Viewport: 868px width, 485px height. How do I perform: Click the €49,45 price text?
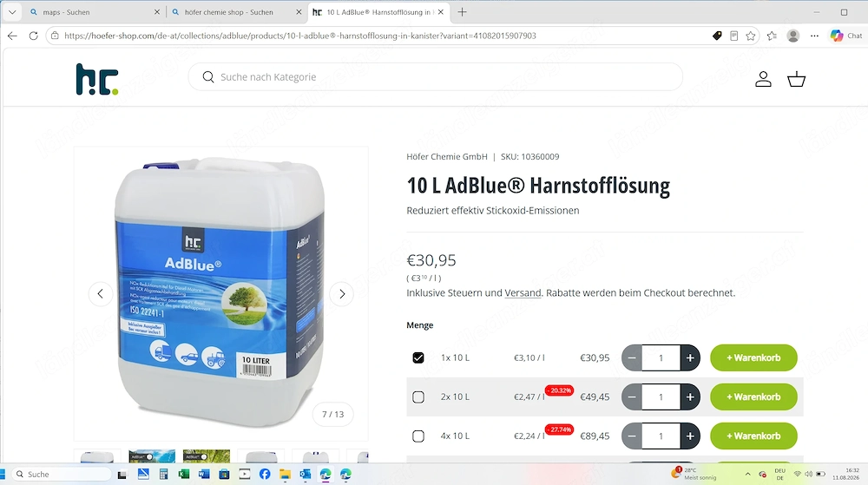(x=595, y=397)
